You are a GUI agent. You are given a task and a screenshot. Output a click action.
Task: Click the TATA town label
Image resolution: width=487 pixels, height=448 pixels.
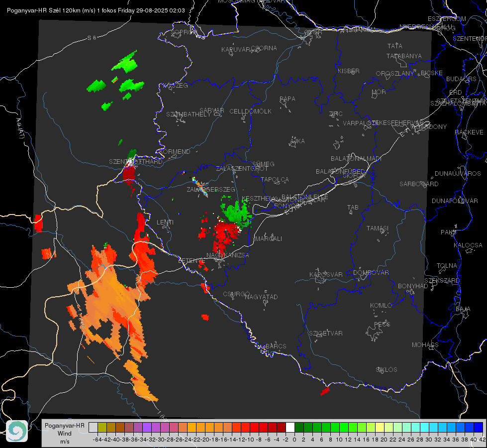click(395, 46)
